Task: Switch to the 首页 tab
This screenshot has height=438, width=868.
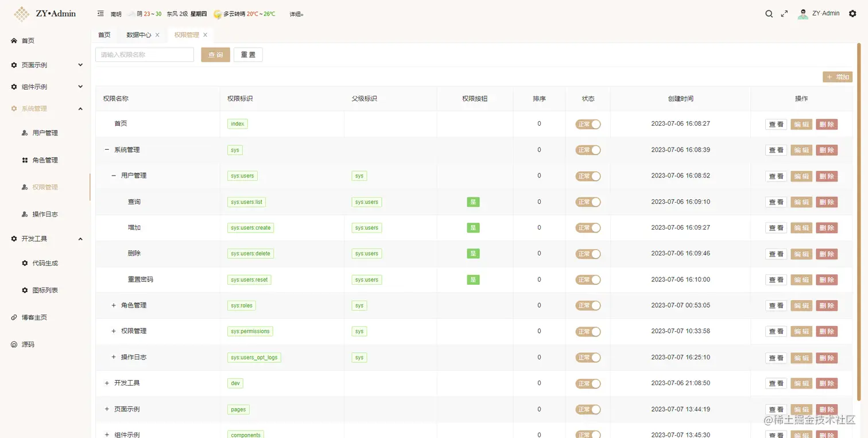Action: point(104,34)
